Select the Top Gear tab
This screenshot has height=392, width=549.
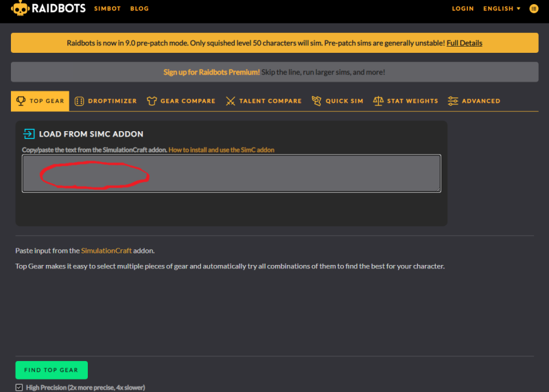click(40, 101)
